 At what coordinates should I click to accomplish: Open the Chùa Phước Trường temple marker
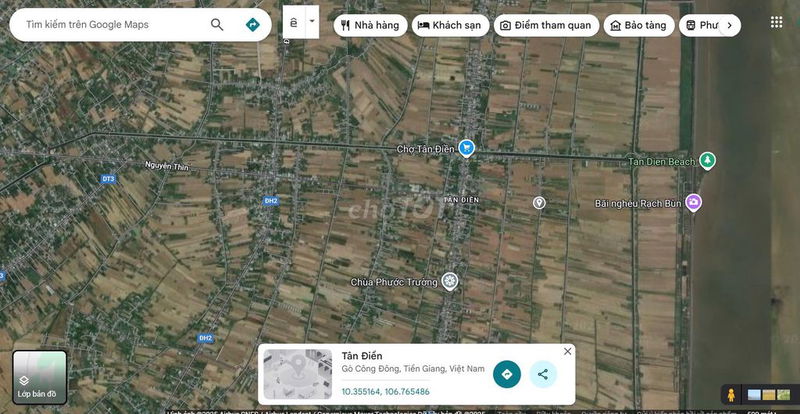tap(450, 281)
